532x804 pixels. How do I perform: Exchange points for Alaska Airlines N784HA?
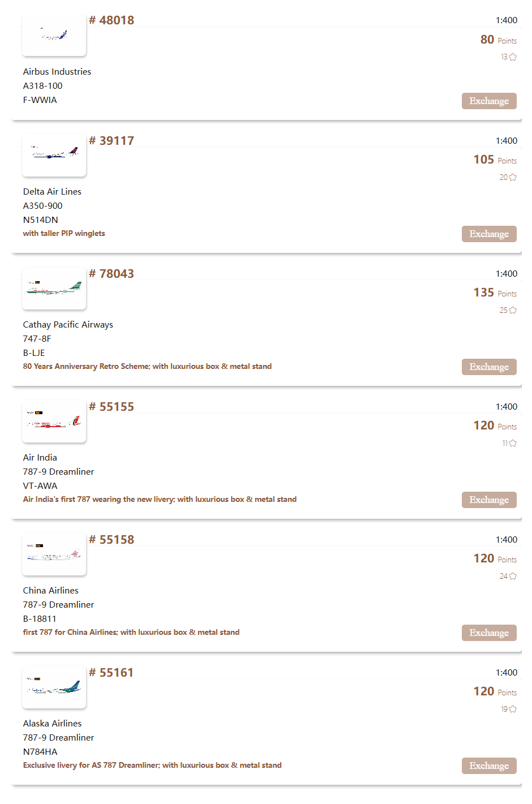[489, 766]
